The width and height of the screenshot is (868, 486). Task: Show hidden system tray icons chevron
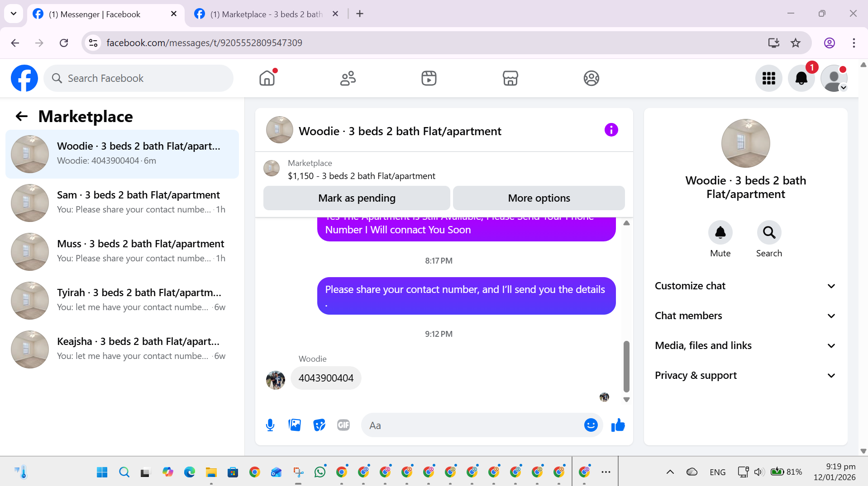pos(670,472)
